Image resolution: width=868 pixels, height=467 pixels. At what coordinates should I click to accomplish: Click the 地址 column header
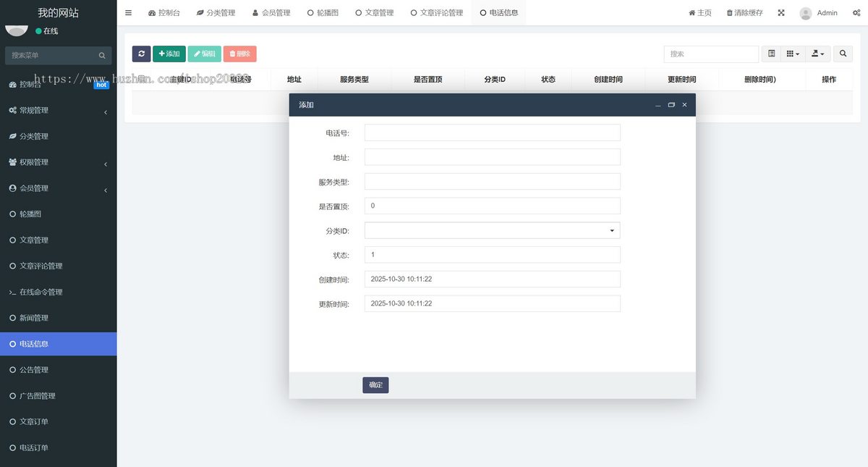tap(294, 80)
